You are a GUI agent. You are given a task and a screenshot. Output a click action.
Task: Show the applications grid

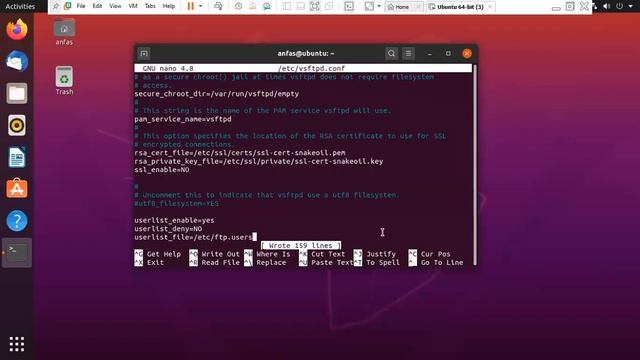pyautogui.click(x=17, y=344)
